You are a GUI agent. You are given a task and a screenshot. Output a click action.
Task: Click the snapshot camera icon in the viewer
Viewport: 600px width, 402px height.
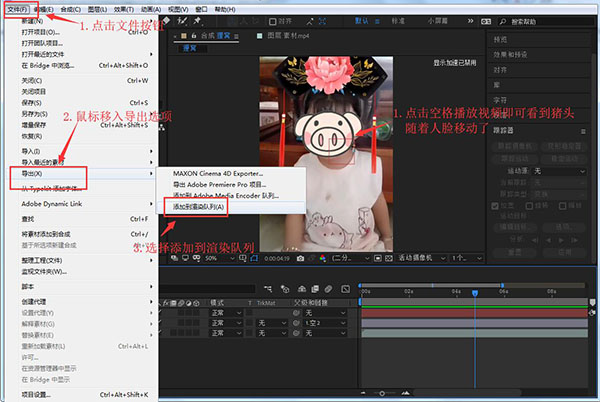pos(300,259)
